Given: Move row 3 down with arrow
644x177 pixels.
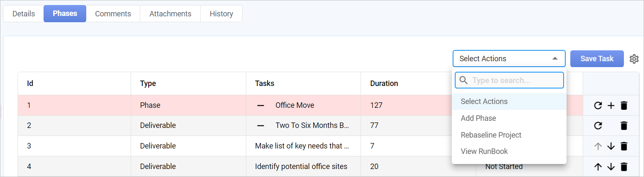Looking at the screenshot, I should 611,146.
